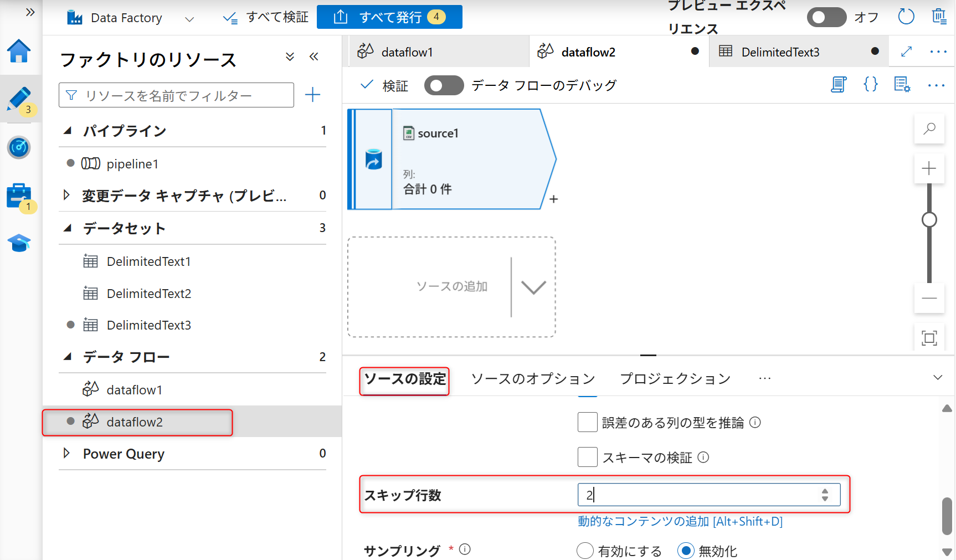Image resolution: width=956 pixels, height=560 pixels.
Task: Refresh using the circular arrow icon
Action: pyautogui.click(x=906, y=17)
